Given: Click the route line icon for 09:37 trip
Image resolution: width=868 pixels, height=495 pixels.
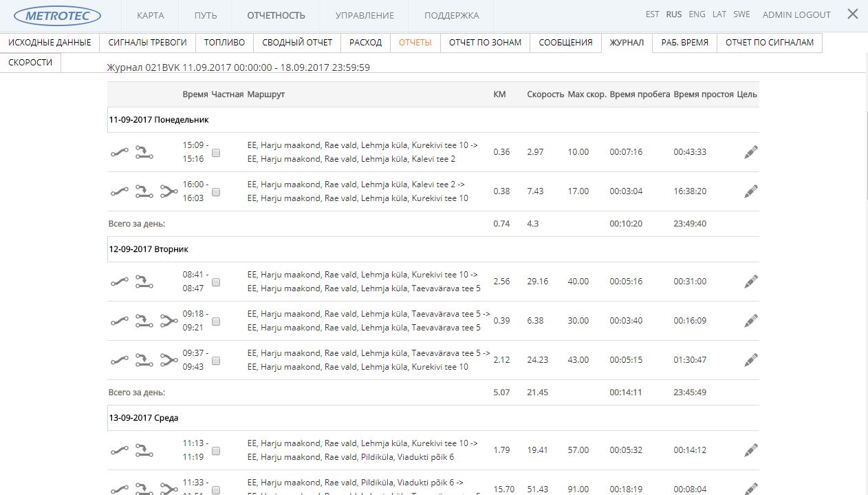Looking at the screenshot, I should pyautogui.click(x=120, y=360).
